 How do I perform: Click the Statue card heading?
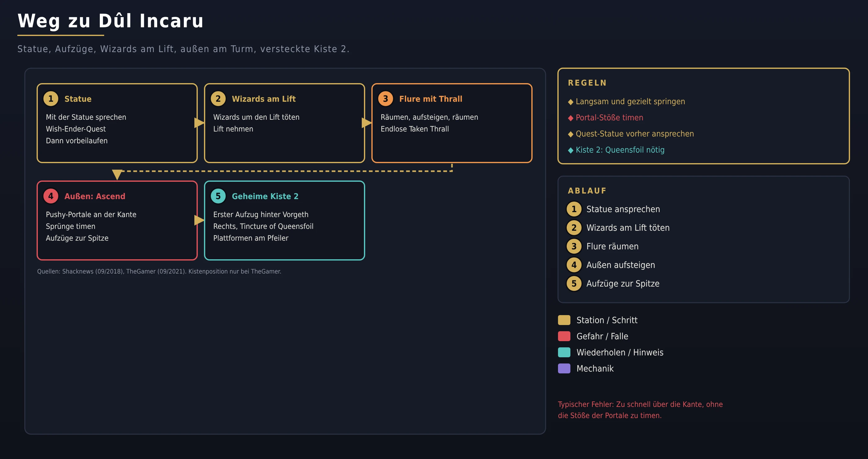(x=78, y=99)
